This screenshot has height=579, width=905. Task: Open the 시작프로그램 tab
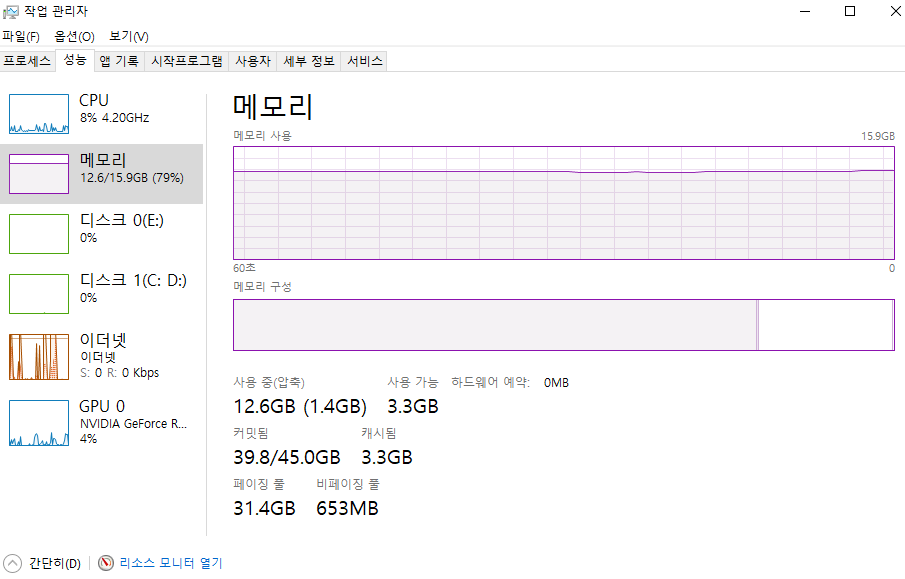click(186, 61)
